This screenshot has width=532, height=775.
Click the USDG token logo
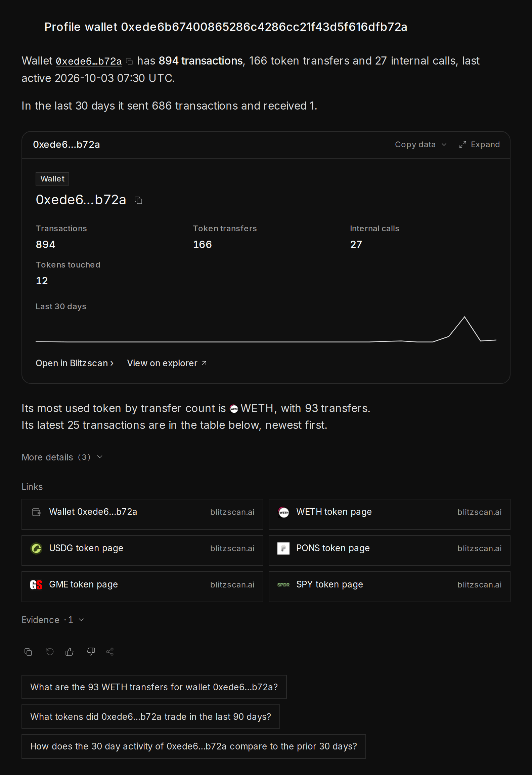point(36,548)
